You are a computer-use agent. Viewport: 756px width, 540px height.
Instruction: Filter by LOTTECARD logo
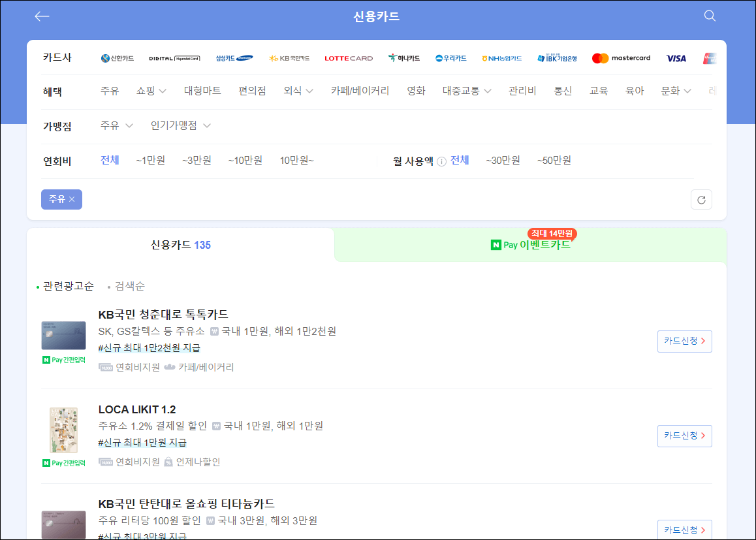pyautogui.click(x=349, y=58)
